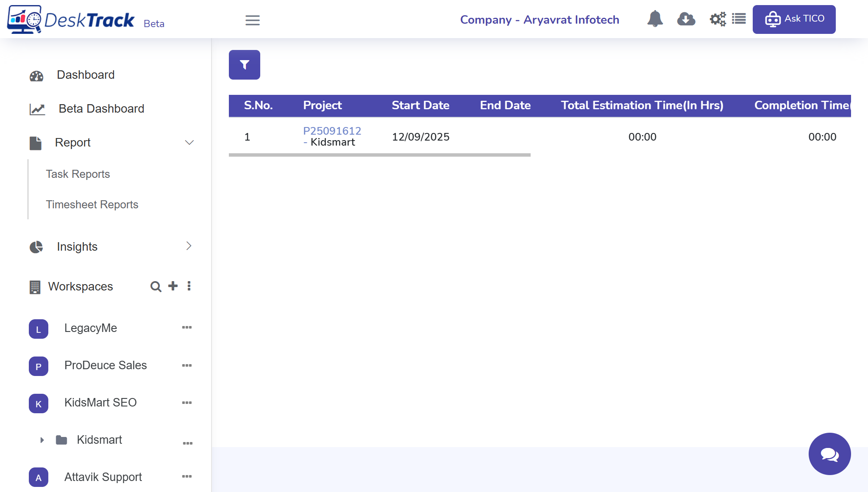Open project link P25091612

(332, 131)
